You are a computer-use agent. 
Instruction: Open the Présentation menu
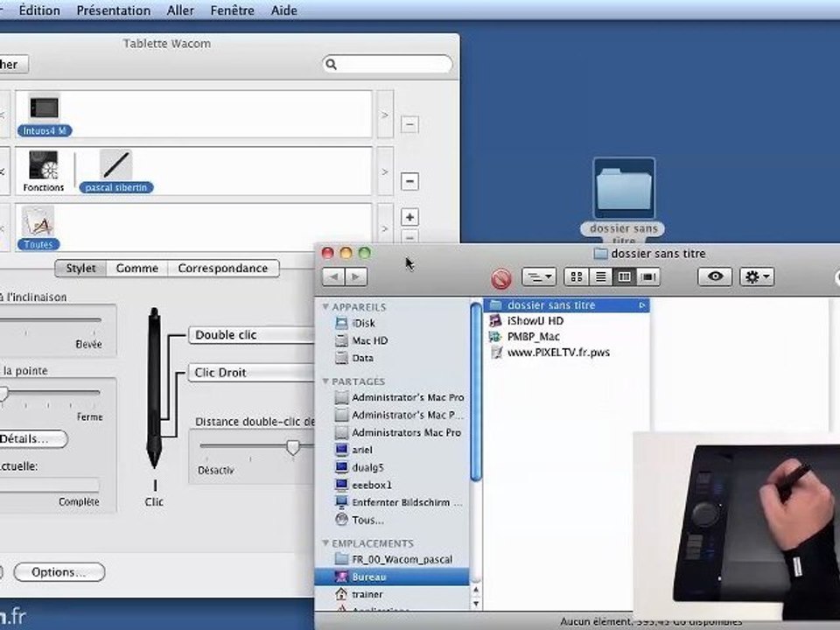tap(114, 10)
